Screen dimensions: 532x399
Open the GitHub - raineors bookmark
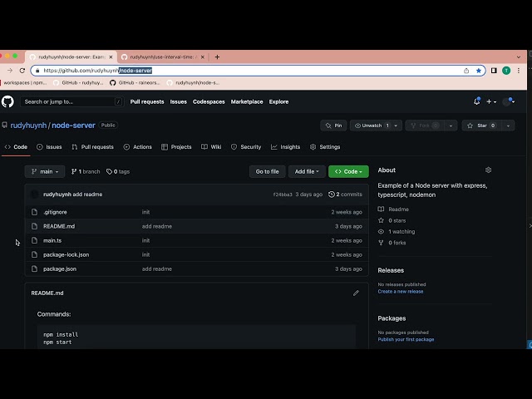(135, 82)
